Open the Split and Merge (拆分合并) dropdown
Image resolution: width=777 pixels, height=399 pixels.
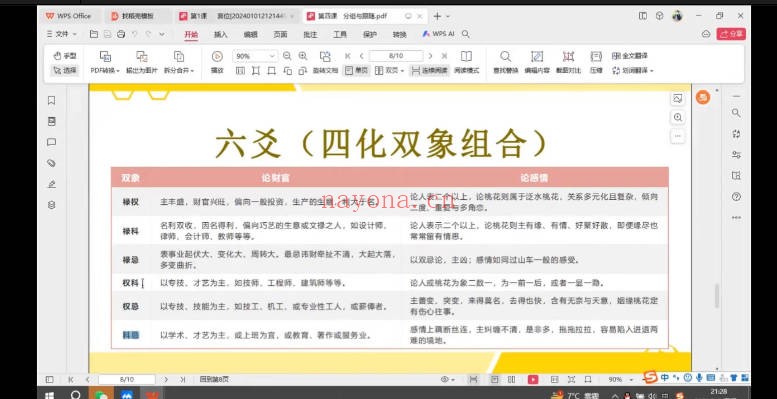(x=179, y=62)
